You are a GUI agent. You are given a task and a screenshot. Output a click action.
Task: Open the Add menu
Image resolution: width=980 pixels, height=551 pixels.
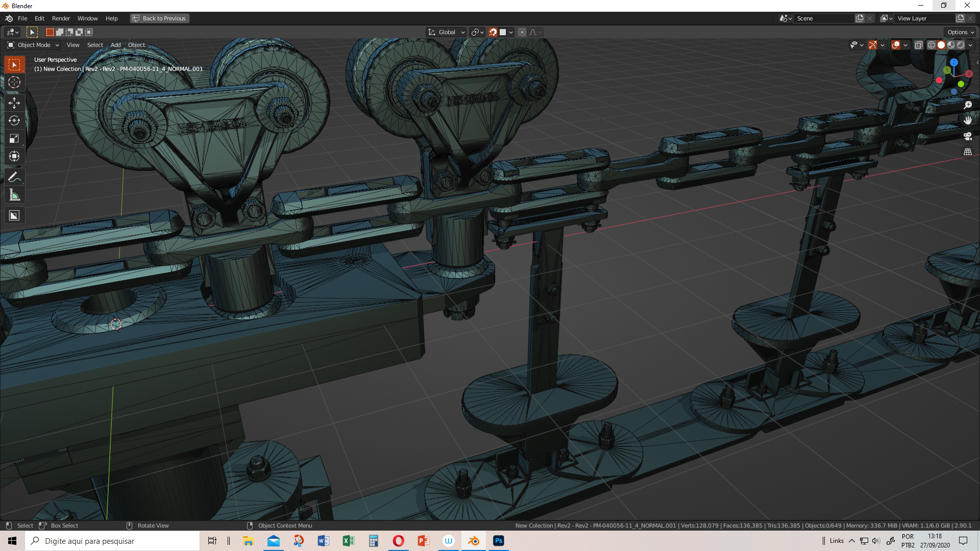click(x=116, y=45)
